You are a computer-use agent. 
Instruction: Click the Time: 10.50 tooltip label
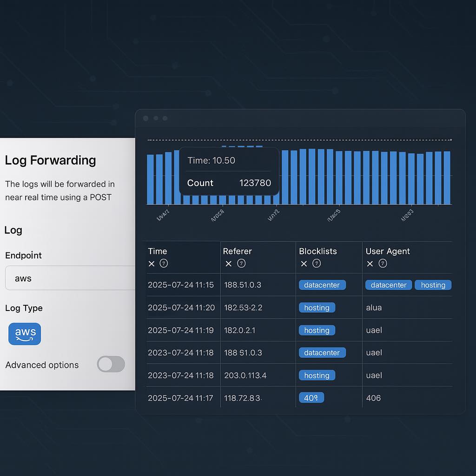[x=211, y=160]
